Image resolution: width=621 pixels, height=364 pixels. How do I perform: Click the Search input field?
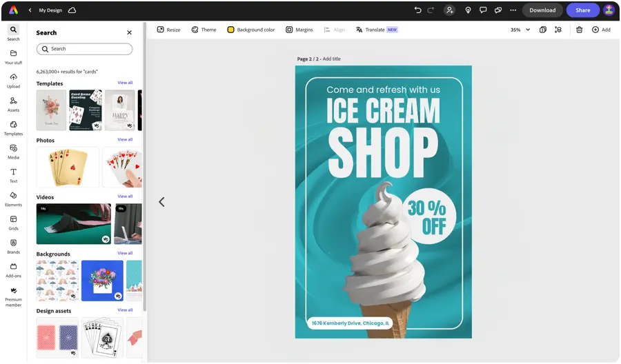pos(84,49)
